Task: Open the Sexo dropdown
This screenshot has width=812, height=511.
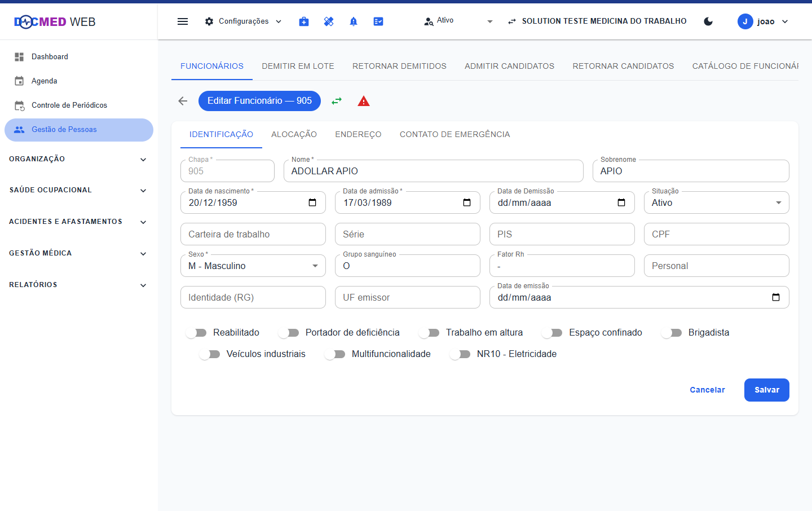Action: click(253, 266)
